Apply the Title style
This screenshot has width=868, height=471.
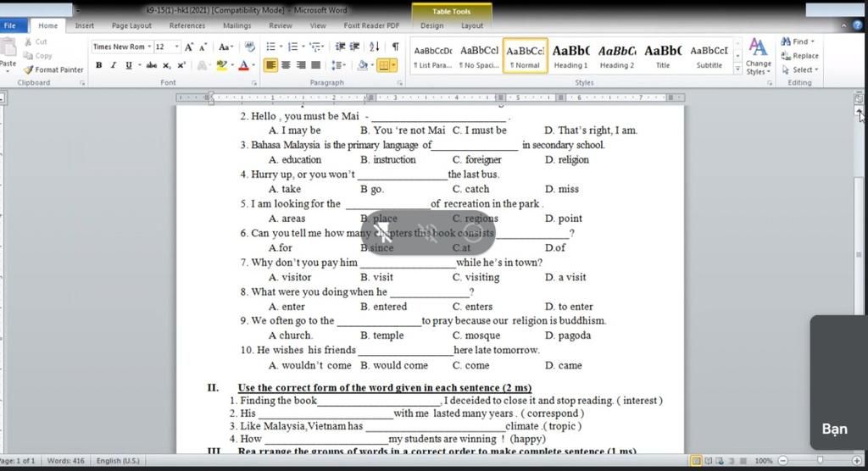coord(663,57)
